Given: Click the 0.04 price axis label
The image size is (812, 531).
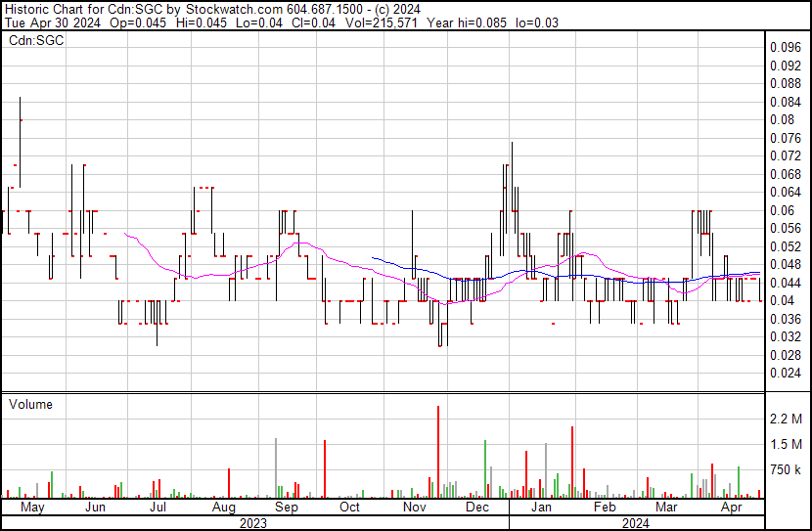Looking at the screenshot, I should click(782, 300).
